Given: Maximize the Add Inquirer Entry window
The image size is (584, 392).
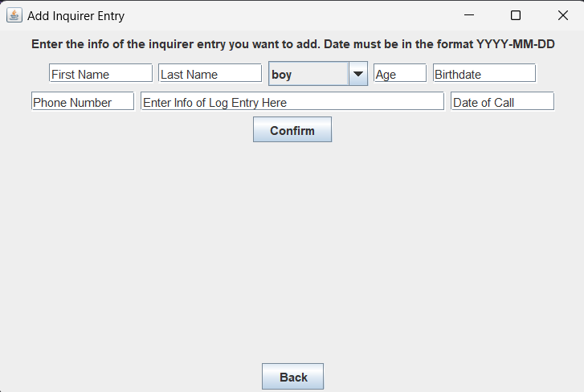Looking at the screenshot, I should click(x=516, y=15).
